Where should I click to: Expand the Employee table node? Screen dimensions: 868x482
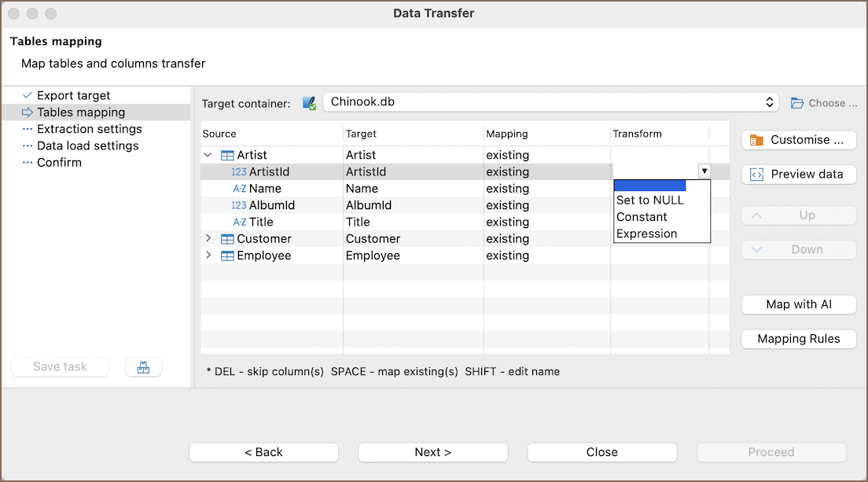coord(208,256)
